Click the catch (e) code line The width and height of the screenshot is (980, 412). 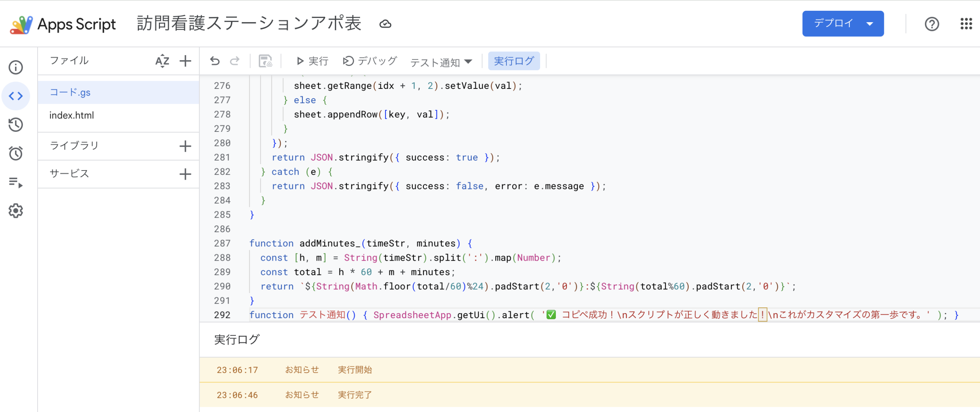297,172
